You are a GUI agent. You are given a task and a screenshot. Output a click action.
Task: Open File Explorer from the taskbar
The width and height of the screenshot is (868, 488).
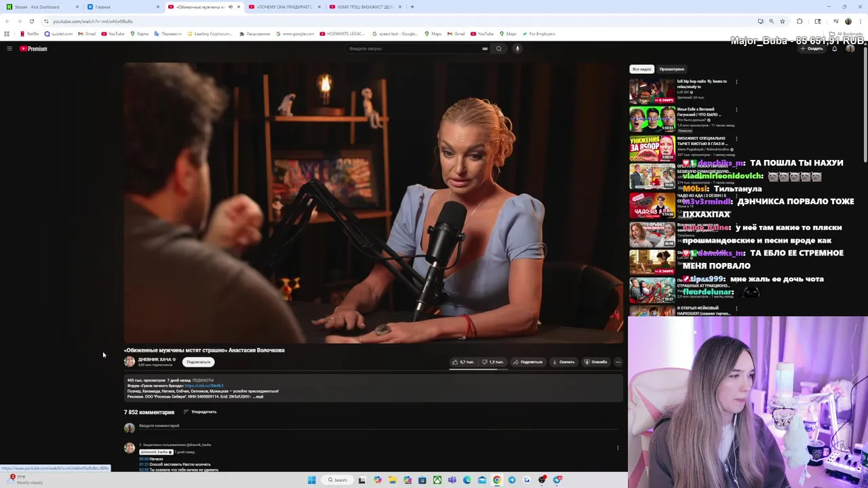click(392, 480)
